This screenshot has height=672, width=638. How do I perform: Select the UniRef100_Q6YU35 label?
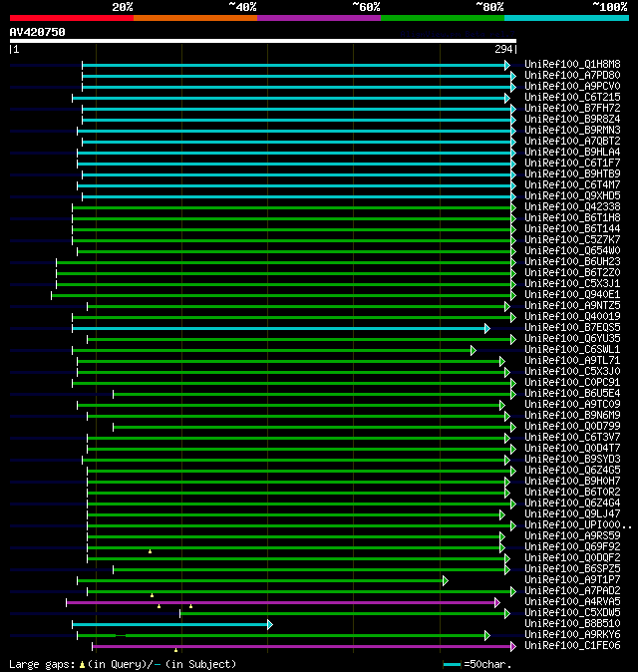point(572,339)
